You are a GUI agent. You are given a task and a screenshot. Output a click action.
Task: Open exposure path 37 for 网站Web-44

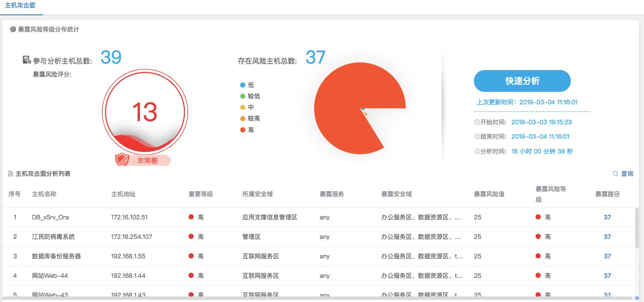[607, 276]
